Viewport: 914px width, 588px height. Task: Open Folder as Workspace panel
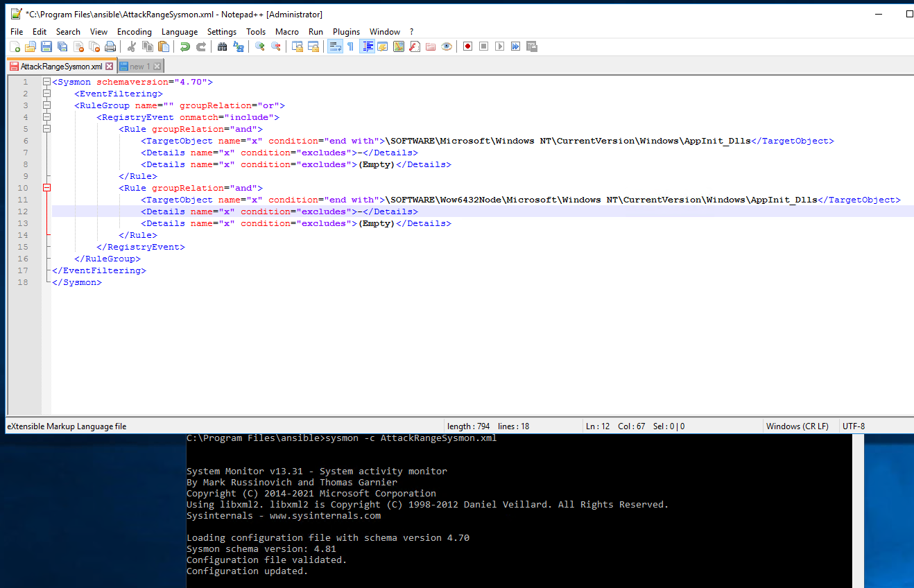click(x=431, y=46)
